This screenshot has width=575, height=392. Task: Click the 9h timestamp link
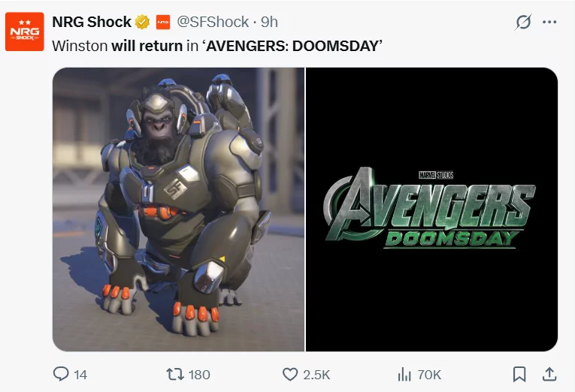coord(269,22)
